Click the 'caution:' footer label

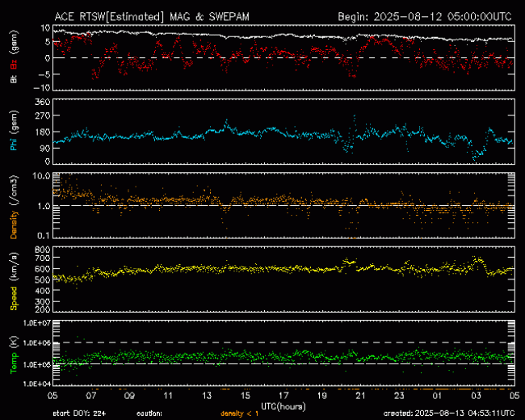point(149,414)
